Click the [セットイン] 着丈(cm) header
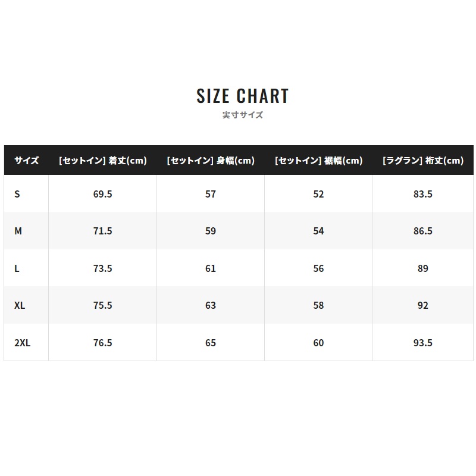This screenshot has width=476, height=476. (x=102, y=160)
